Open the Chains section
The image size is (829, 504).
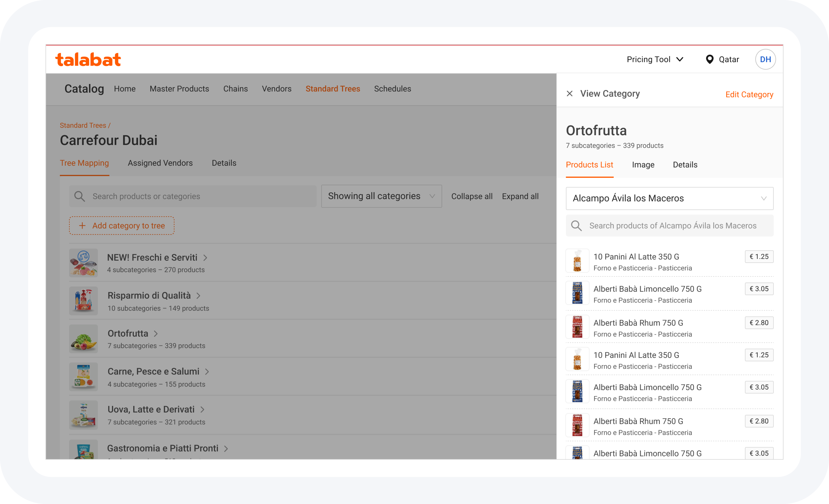tap(235, 89)
